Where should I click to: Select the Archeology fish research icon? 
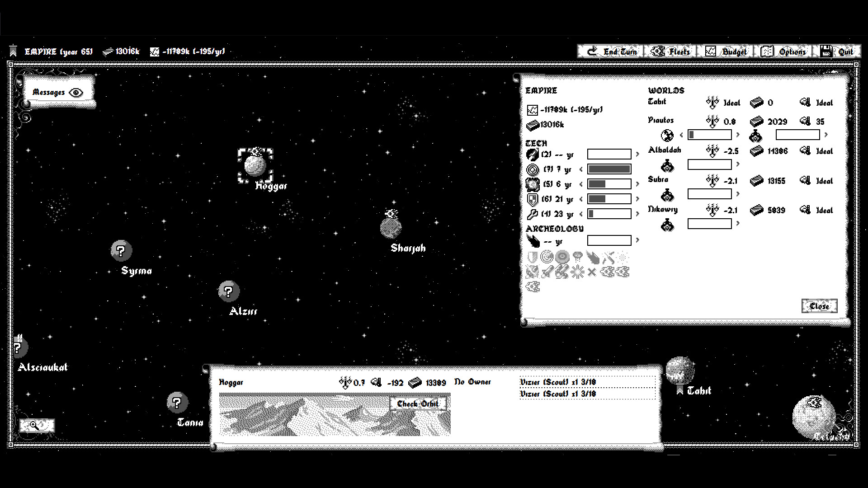[x=532, y=240]
